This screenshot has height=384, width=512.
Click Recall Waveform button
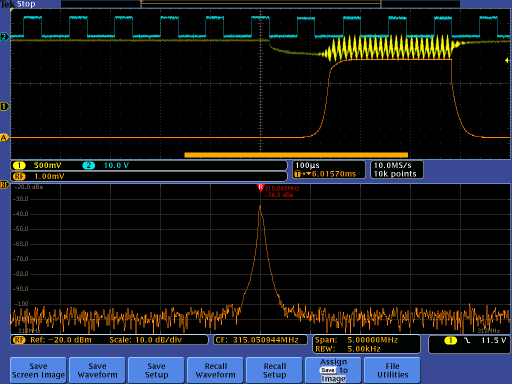coord(215,370)
